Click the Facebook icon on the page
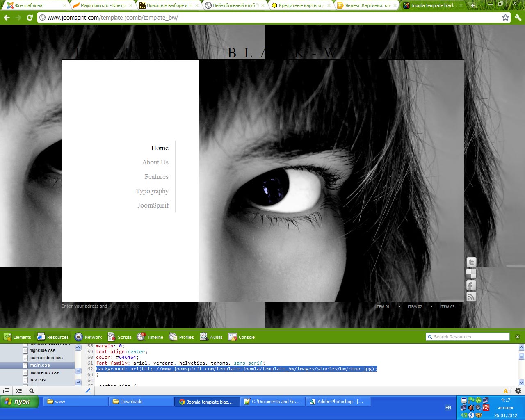Screen dimensions: 525x420 click(471, 285)
